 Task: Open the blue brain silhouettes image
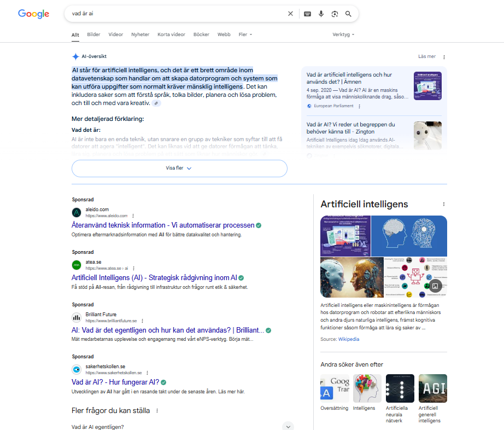pos(409,236)
